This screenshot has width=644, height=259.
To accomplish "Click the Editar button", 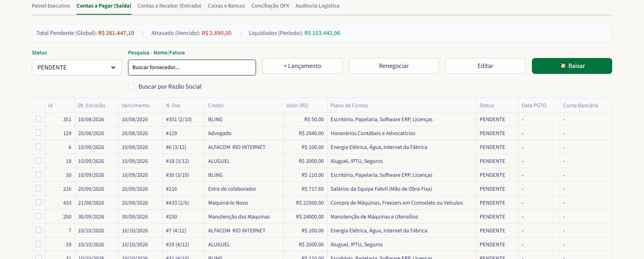I will point(485,66).
